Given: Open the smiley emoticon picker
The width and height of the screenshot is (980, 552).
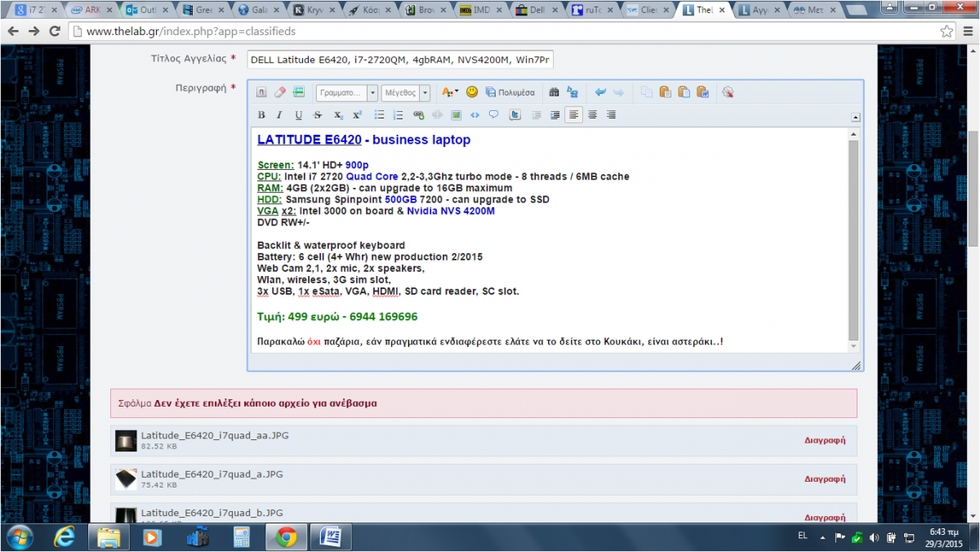Looking at the screenshot, I should click(472, 92).
